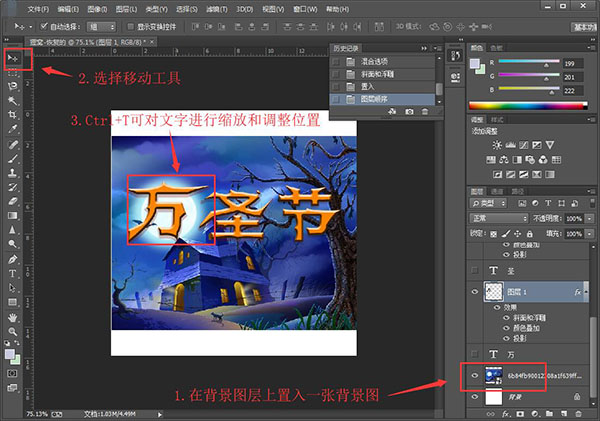Screen dimensions: 600x421
Task: Select the Magic Wand tool
Action: 13,100
